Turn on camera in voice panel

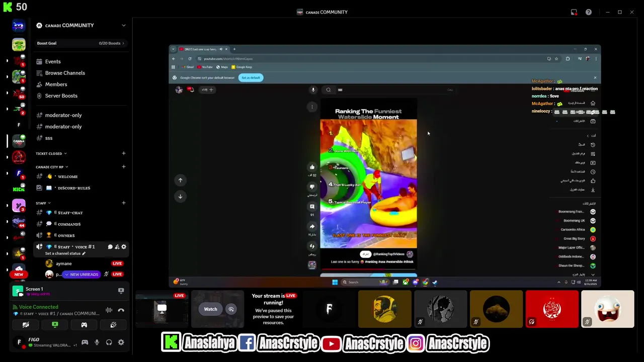pyautogui.click(x=26, y=325)
